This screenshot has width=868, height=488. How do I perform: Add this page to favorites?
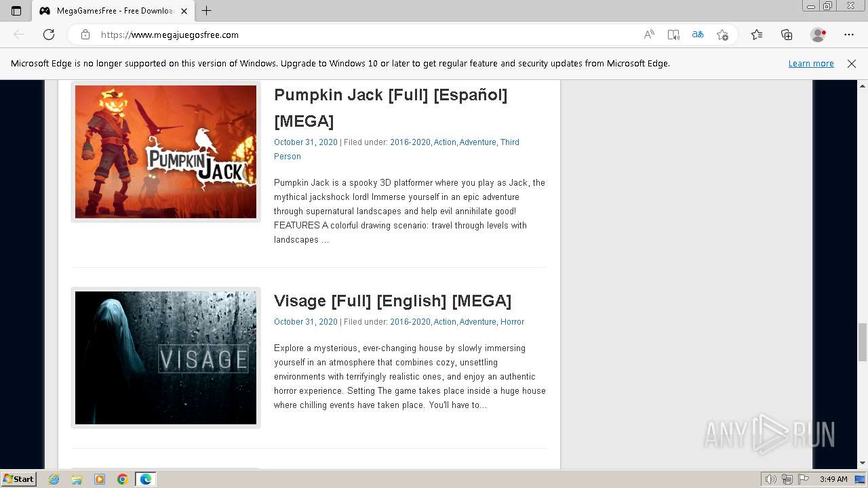(x=722, y=35)
